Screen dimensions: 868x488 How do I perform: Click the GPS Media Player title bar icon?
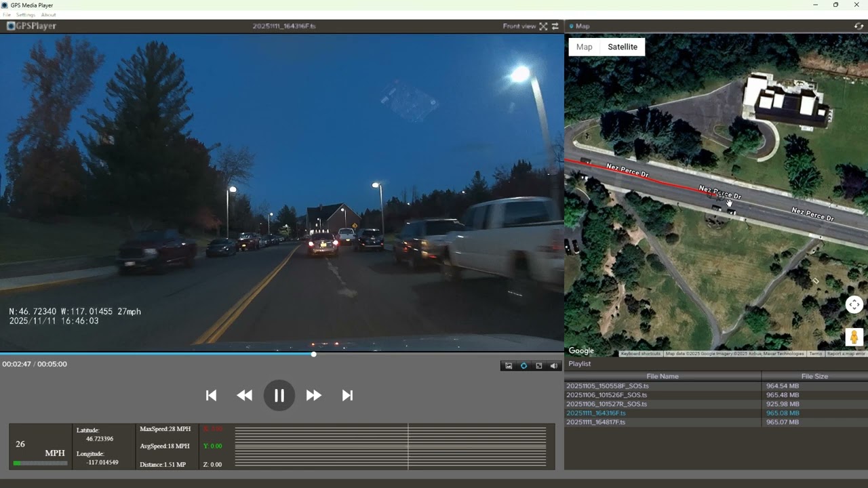5,5
